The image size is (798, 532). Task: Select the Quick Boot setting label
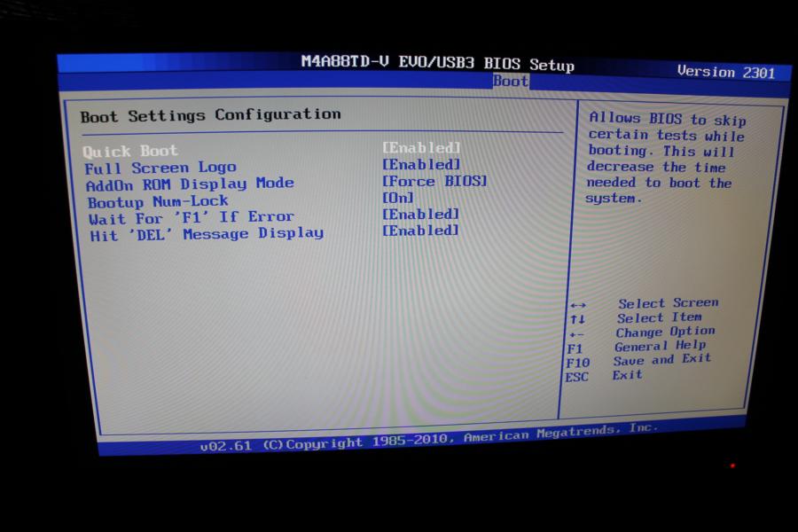130,152
